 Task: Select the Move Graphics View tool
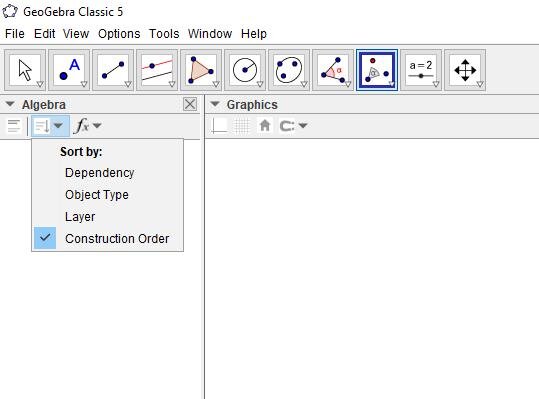coord(465,70)
